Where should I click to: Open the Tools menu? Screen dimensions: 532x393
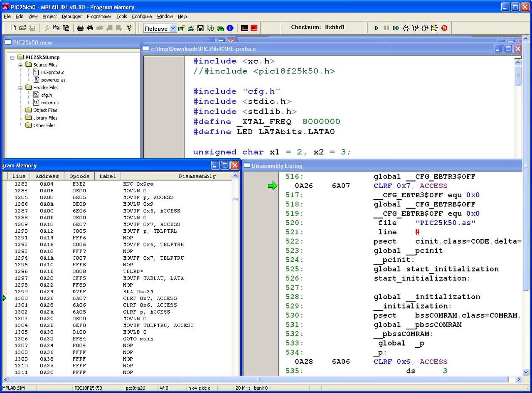pyautogui.click(x=122, y=17)
